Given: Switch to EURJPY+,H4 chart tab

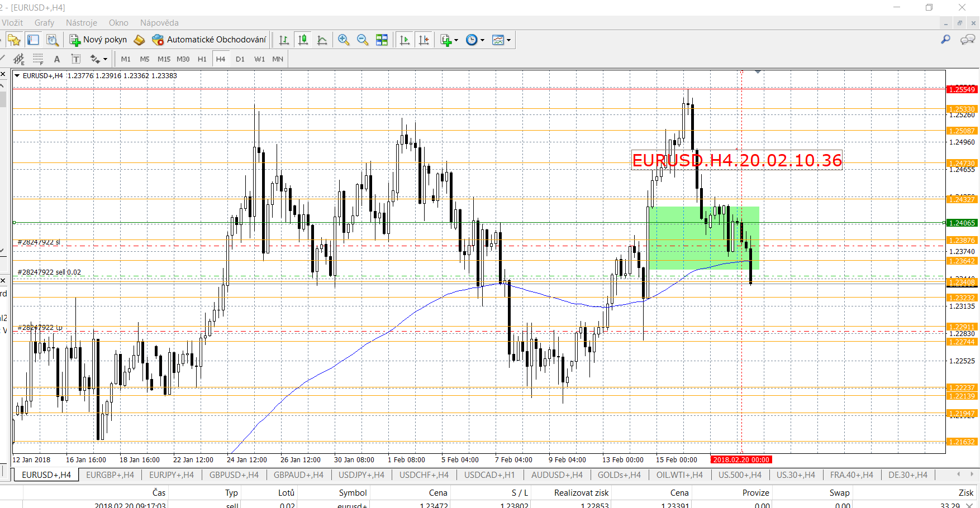Looking at the screenshot, I should pos(172,475).
